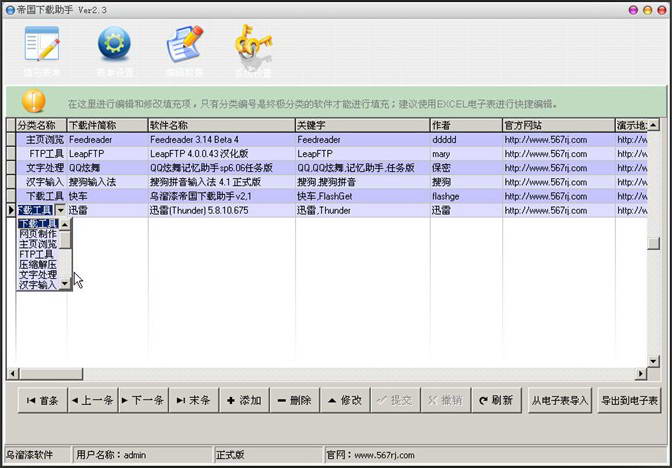The image size is (672, 468).
Task: Click 从电子表导入 import button
Action: [560, 400]
